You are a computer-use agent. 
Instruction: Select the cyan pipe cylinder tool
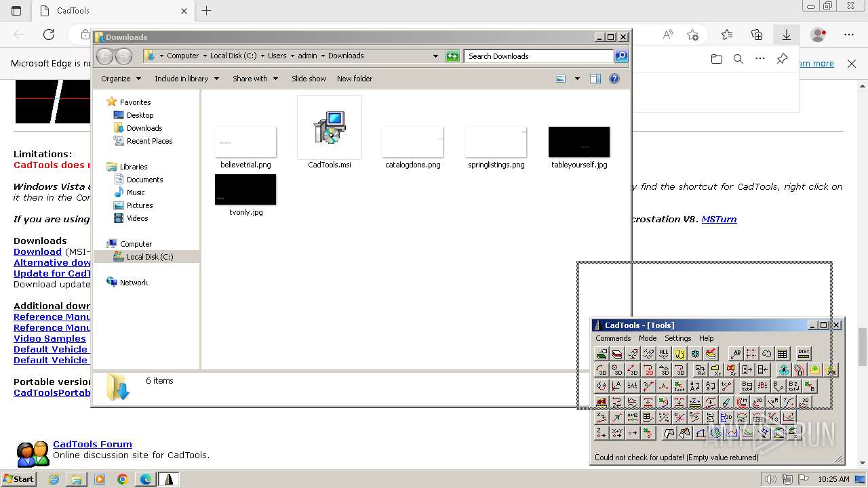tap(726, 402)
